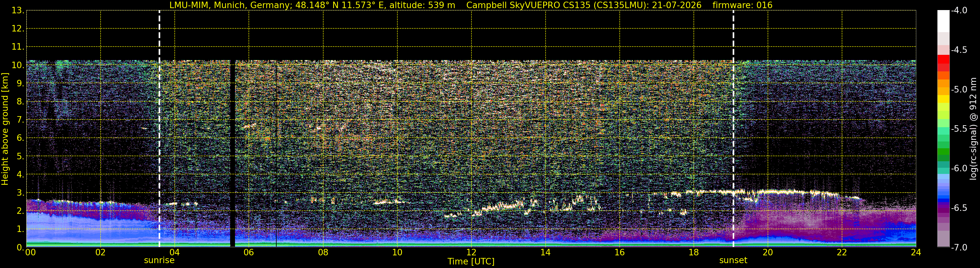This screenshot has width=980, height=268.
Task: Pick the bright red colorbar segment
Action: 944,59
